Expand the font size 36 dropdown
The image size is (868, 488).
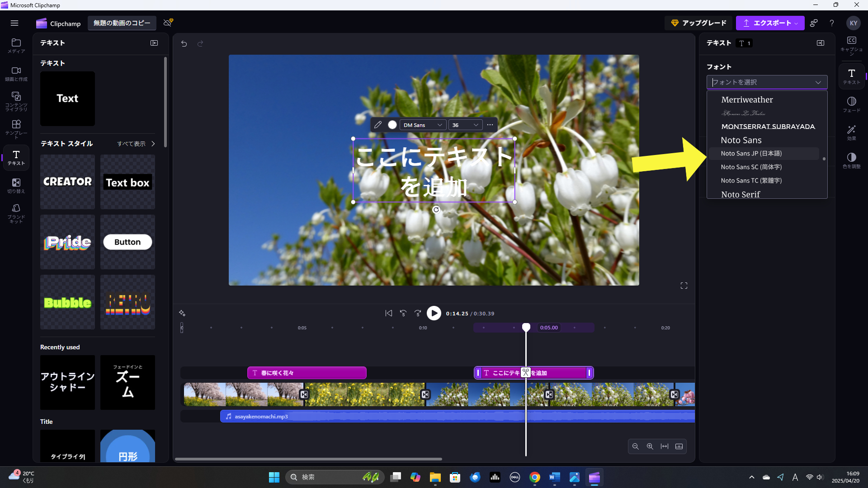click(x=465, y=125)
